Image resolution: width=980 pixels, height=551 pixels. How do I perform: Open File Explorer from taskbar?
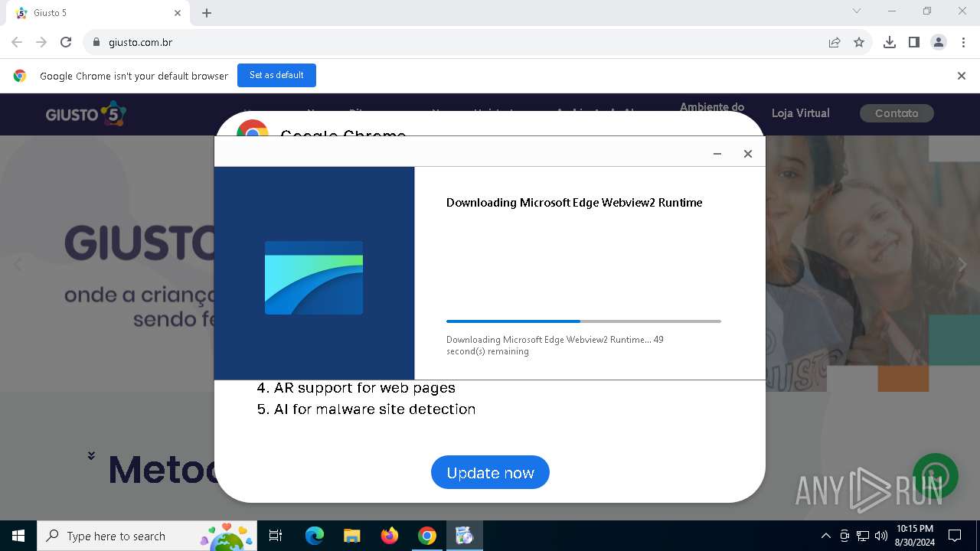351,536
